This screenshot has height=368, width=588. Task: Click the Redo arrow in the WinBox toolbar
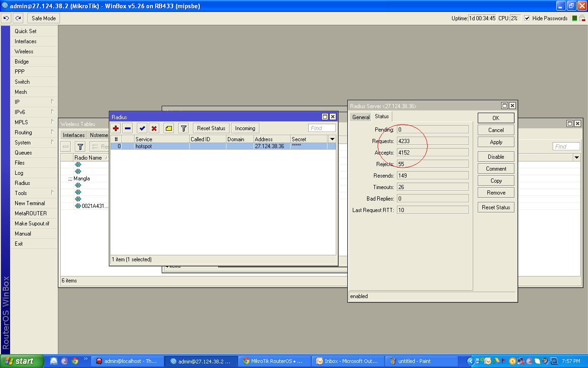point(18,18)
